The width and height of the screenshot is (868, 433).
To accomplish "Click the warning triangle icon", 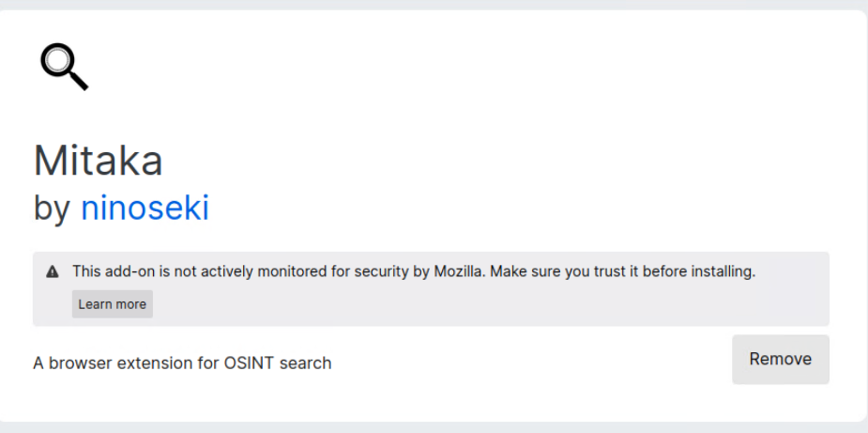I will pyautogui.click(x=53, y=271).
